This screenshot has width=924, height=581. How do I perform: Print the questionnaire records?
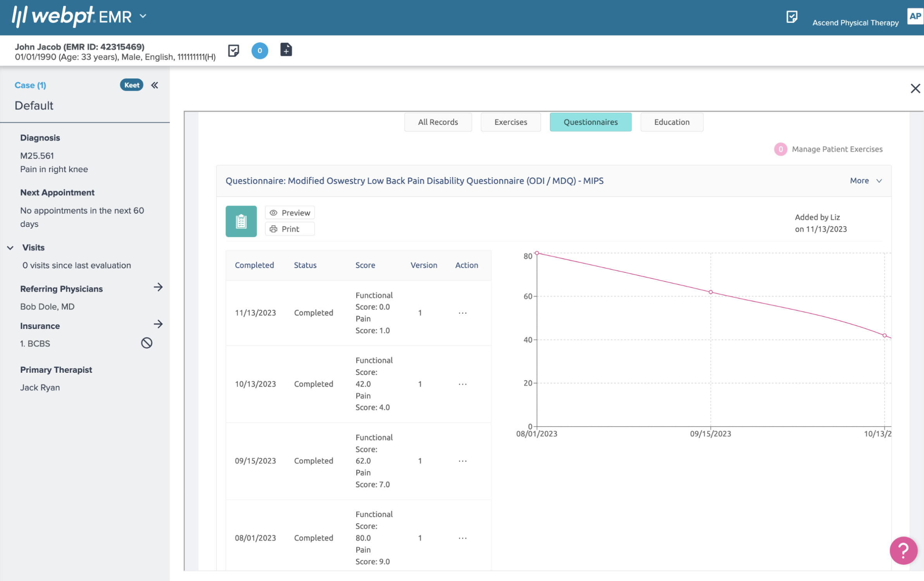(290, 228)
